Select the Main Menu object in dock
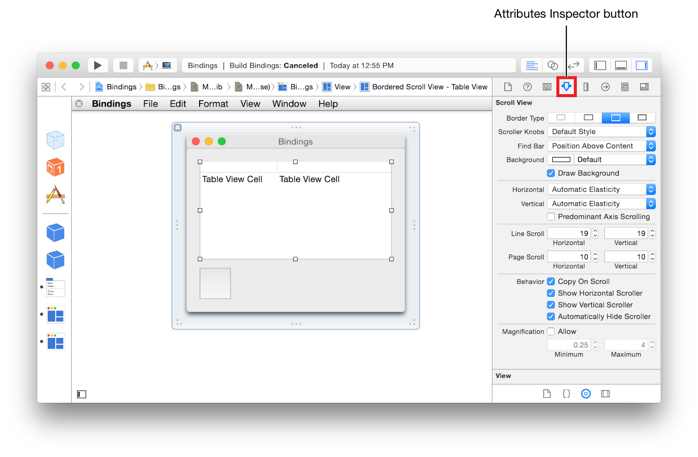This screenshot has height=457, width=698. coord(56,287)
